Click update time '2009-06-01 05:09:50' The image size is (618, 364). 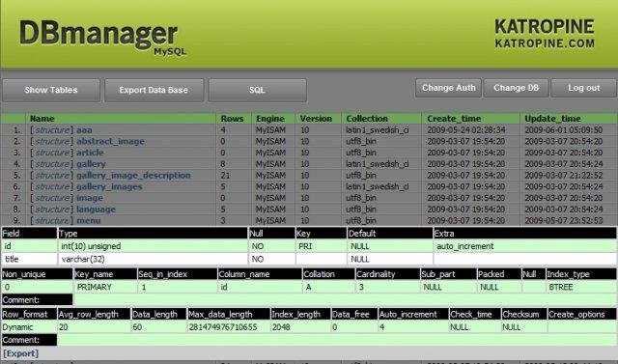coord(564,130)
